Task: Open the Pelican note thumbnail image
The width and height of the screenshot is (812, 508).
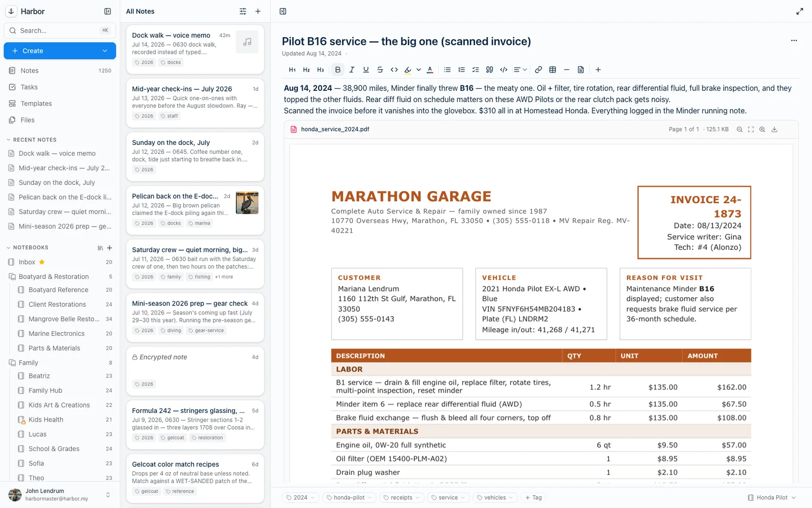Action: [247, 203]
